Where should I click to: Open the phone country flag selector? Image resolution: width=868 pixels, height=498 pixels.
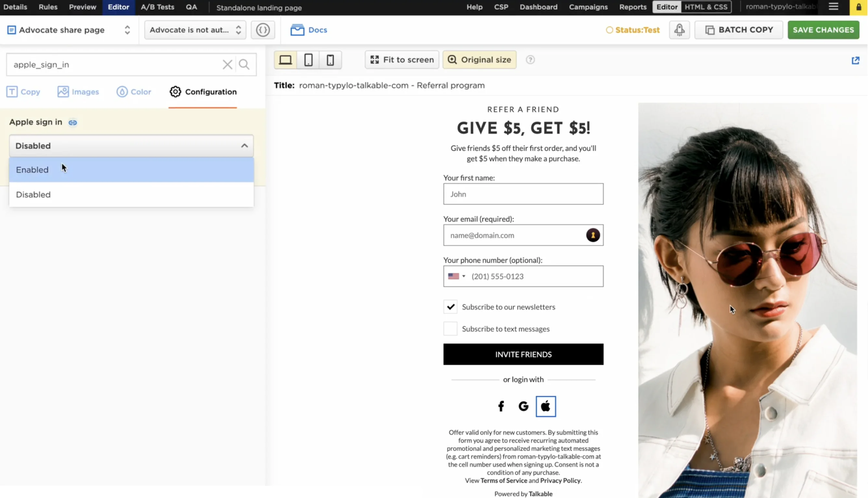[x=456, y=276]
